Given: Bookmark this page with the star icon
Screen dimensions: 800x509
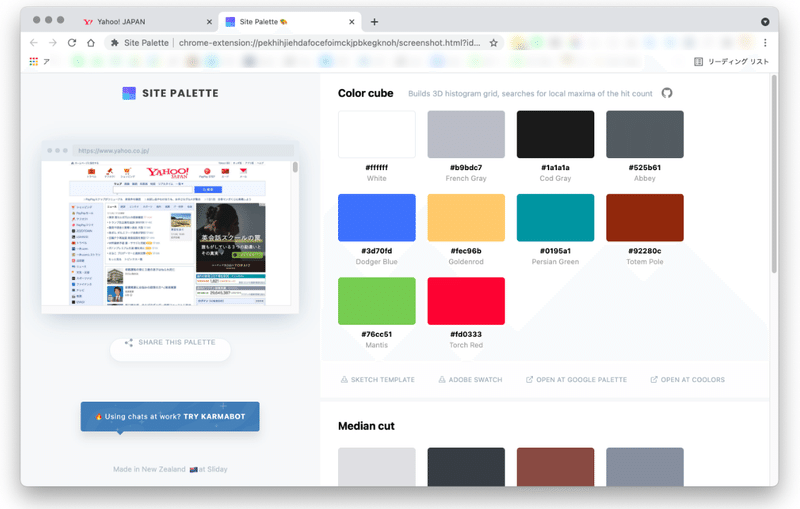Looking at the screenshot, I should point(493,43).
